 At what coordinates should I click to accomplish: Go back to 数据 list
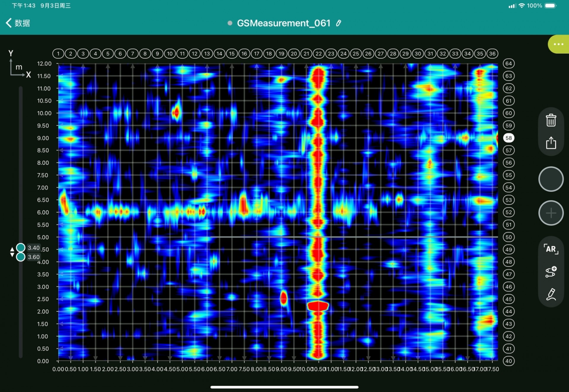click(x=18, y=23)
